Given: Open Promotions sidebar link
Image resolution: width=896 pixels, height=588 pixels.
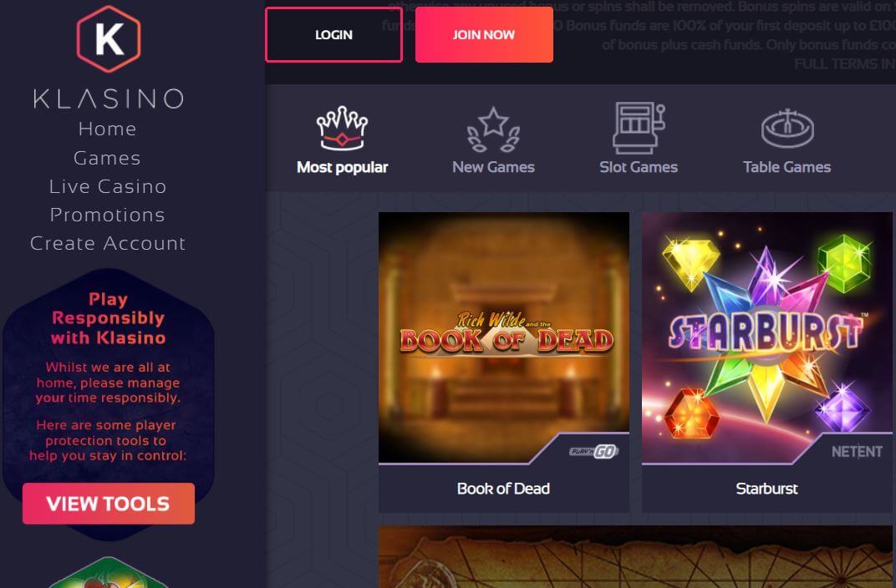Looking at the screenshot, I should tap(108, 215).
